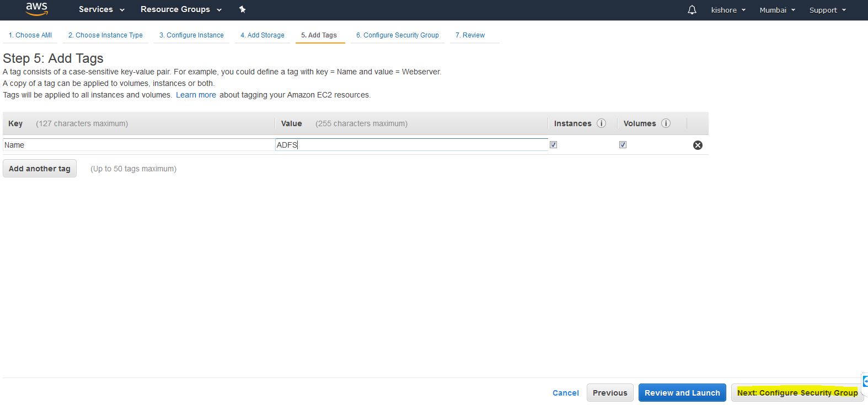
Task: Go to the Choose AMI step tab
Action: [x=30, y=35]
